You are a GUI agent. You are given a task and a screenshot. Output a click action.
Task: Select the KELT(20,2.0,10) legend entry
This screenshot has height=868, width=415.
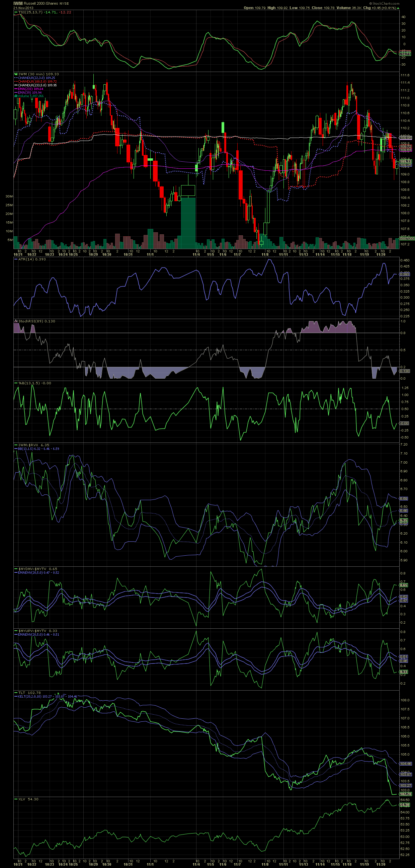pos(46,697)
